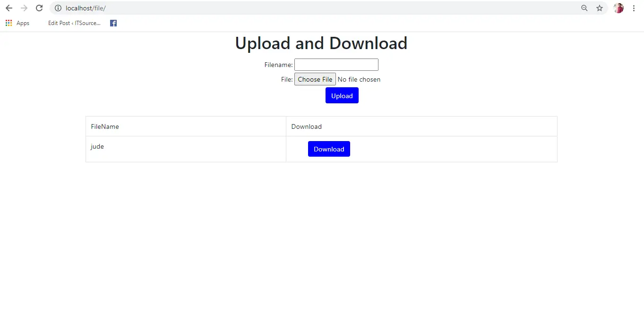Click the jude filename row

[97, 146]
